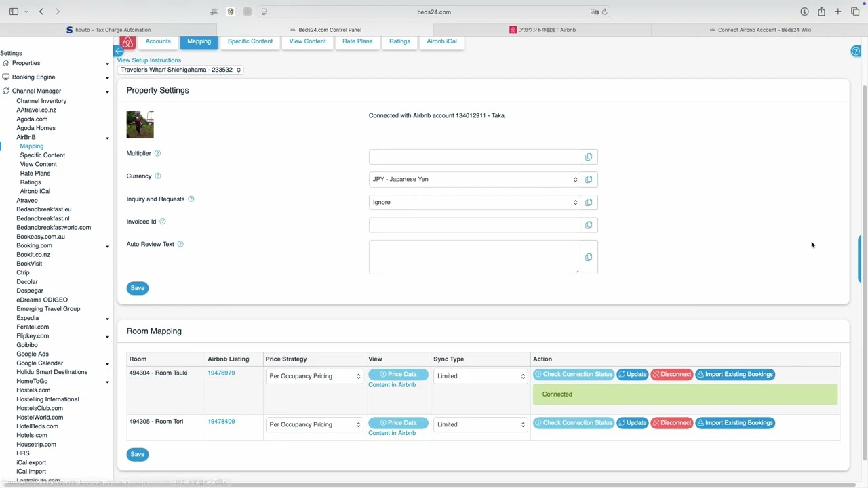The image size is (868, 488).
Task: Open Channel Inventory in the sidebar
Action: click(x=41, y=101)
